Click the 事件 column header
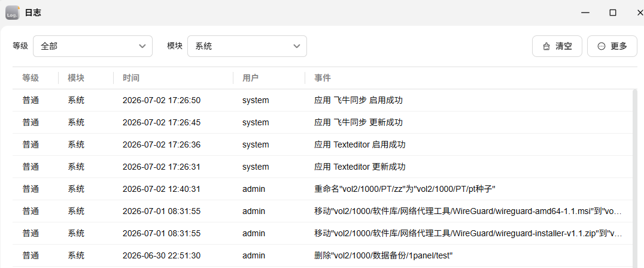 click(323, 78)
